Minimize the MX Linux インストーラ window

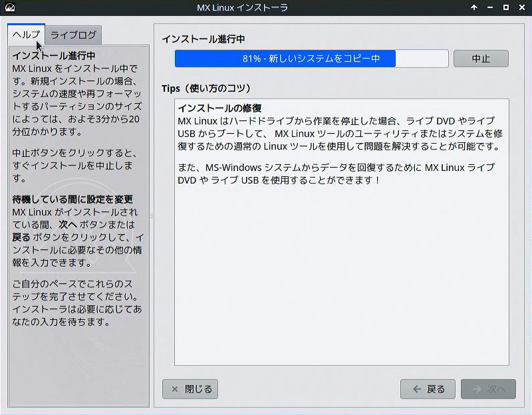pos(490,7)
